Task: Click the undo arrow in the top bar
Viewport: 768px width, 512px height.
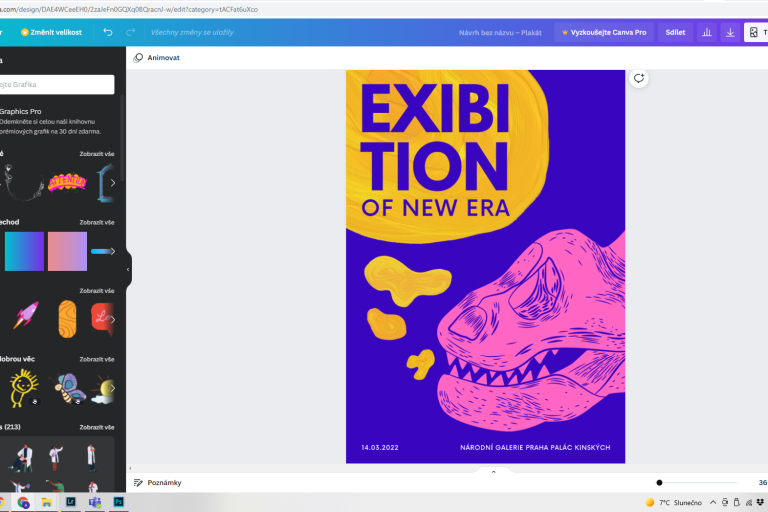Action: pos(108,32)
